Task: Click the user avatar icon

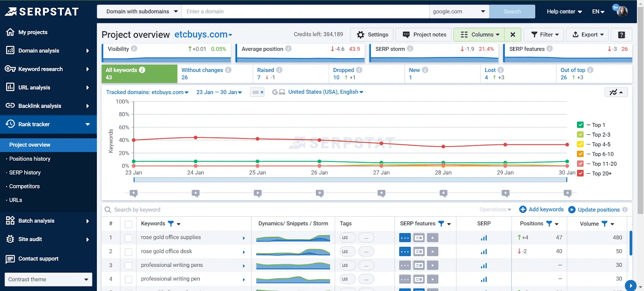Action: click(622, 11)
